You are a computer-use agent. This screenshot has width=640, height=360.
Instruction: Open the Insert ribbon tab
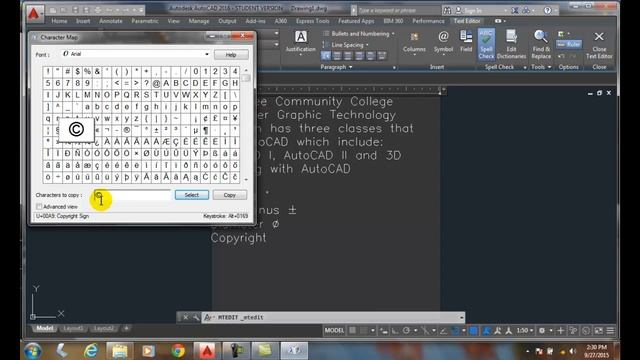click(x=83, y=21)
